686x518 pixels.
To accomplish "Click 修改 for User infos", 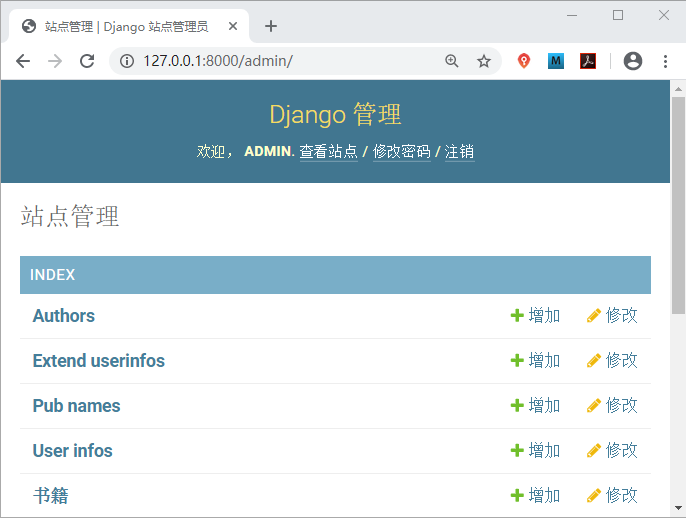I will pyautogui.click(x=612, y=450).
